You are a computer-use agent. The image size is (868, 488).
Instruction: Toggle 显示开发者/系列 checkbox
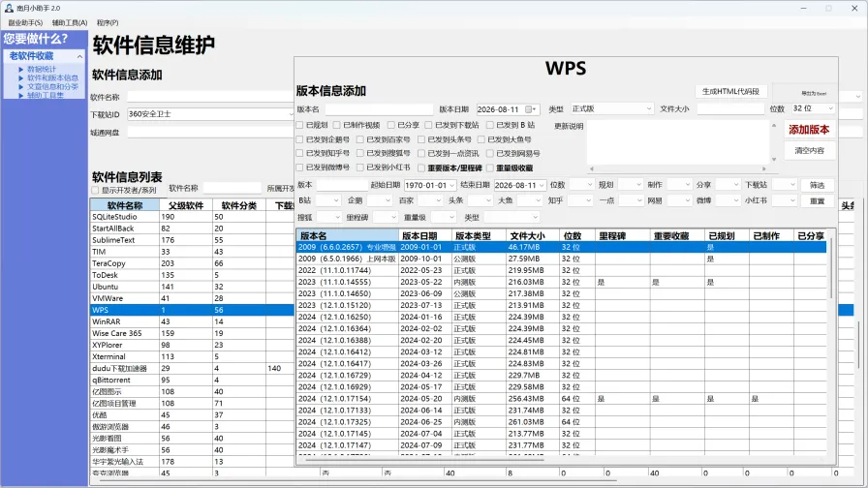(x=95, y=191)
